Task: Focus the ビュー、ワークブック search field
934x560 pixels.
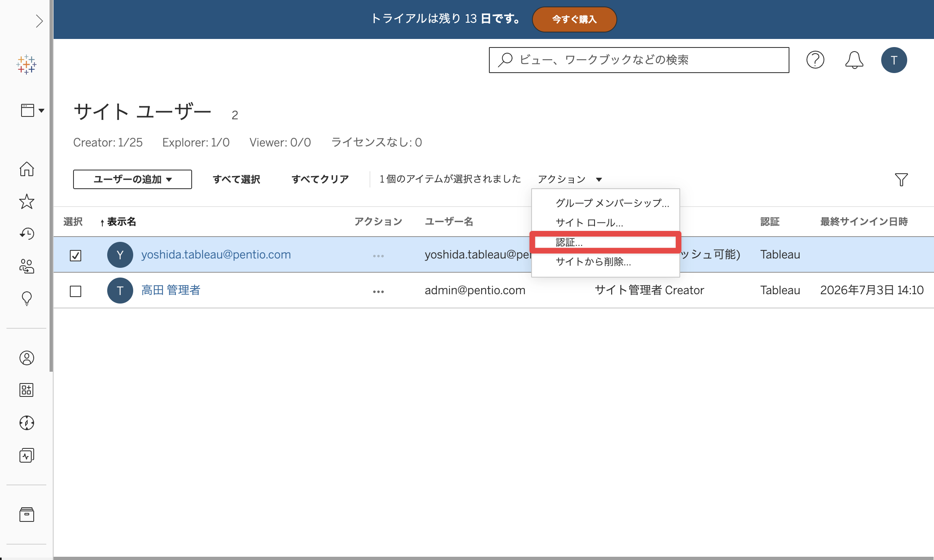Action: (639, 60)
